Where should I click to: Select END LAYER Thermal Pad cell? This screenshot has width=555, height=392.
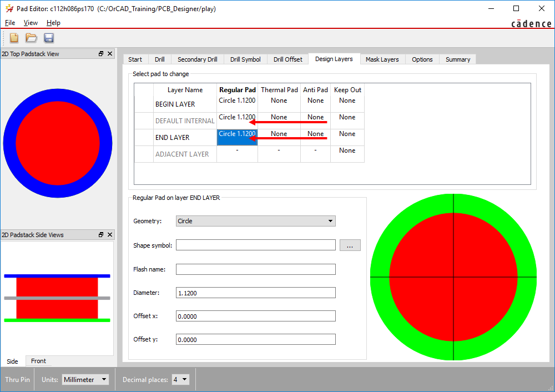(x=279, y=137)
